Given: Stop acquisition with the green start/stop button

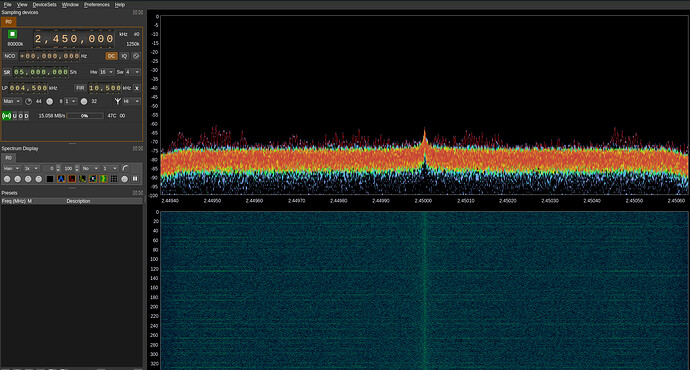Looking at the screenshot, I should click(x=12, y=34).
